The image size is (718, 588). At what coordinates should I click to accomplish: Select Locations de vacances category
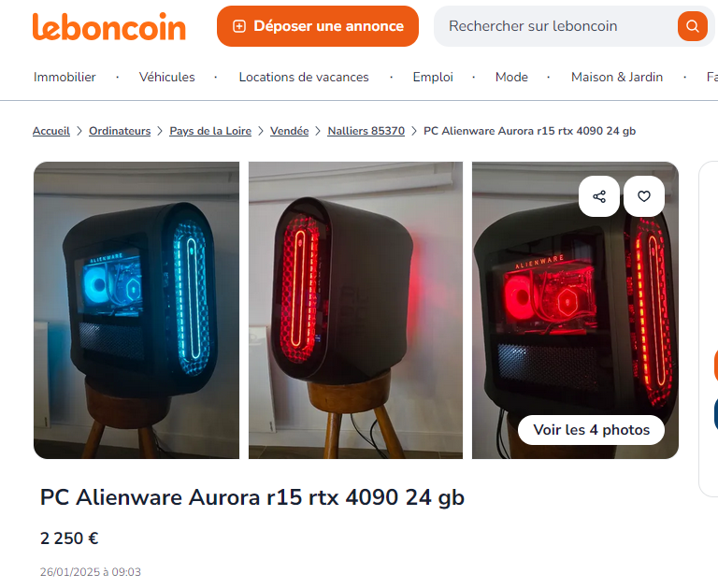click(304, 77)
